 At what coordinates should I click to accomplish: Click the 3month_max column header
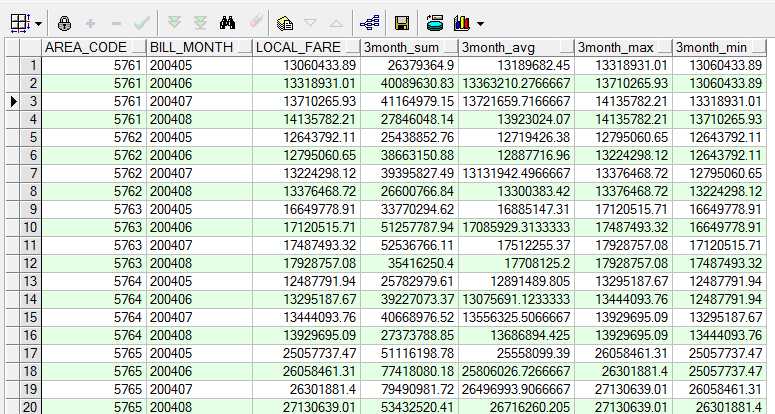coord(623,47)
